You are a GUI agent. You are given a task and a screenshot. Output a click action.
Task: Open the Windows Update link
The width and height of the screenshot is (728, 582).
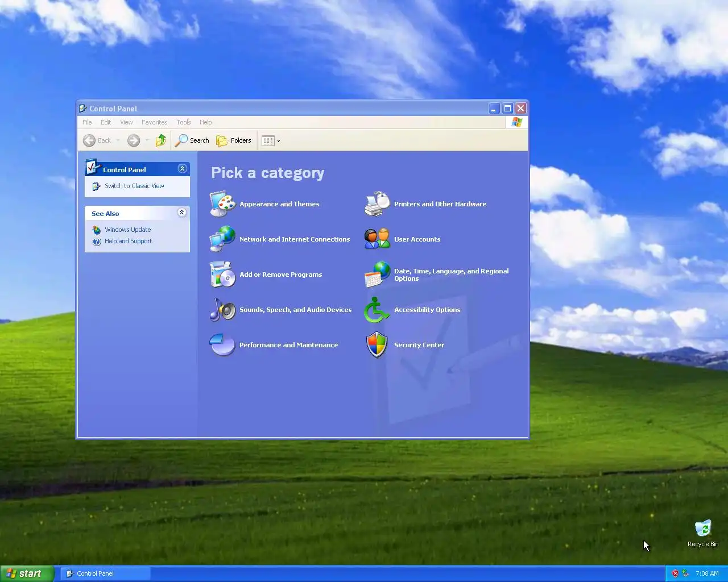tap(128, 230)
